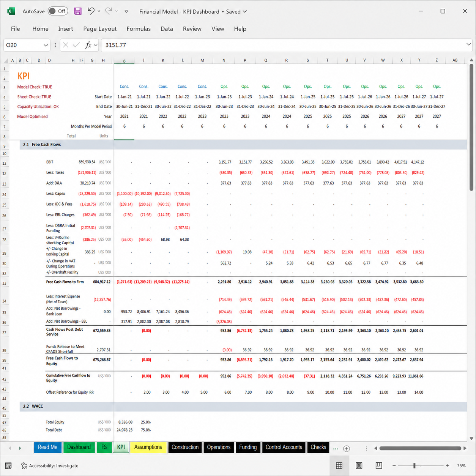Viewport: 476px width, 476px height.
Task: Expand the Name Box dropdown arrow
Action: click(x=46, y=45)
